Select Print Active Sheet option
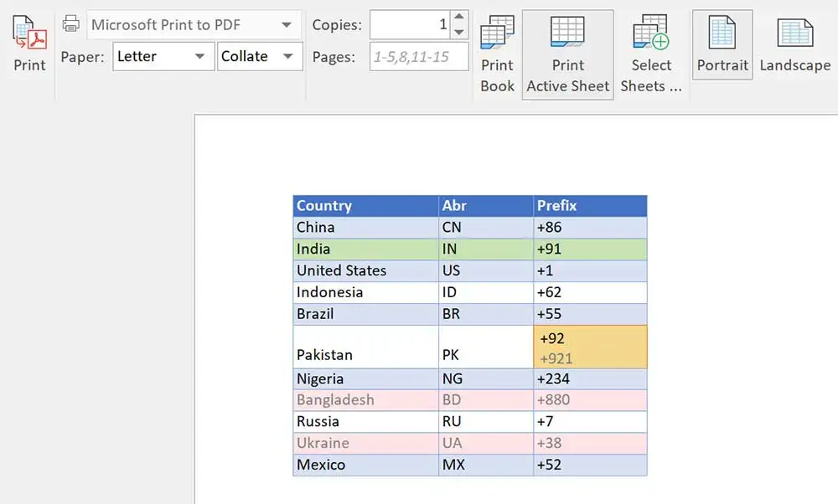Image resolution: width=838 pixels, height=504 pixels. coord(567,54)
